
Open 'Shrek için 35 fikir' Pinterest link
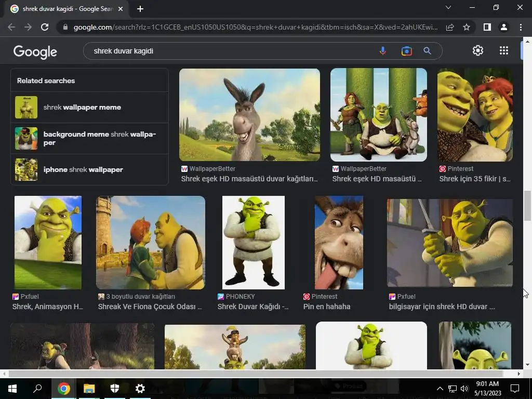point(475,179)
